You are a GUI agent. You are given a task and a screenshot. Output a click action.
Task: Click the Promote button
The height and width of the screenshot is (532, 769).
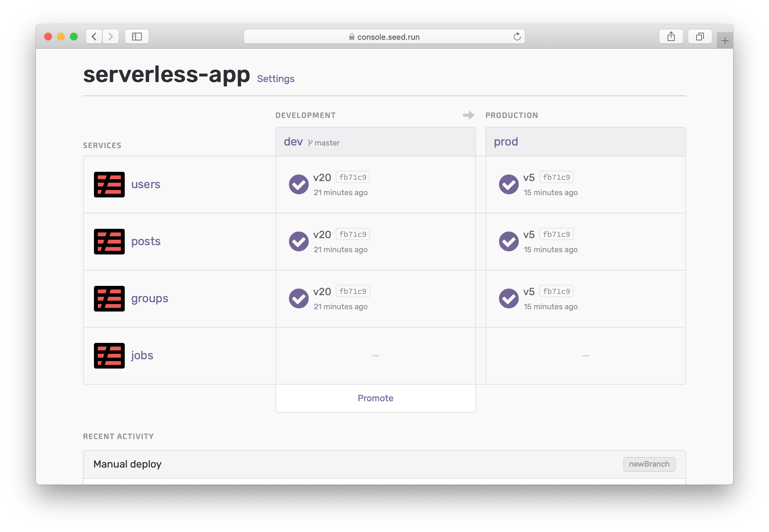(375, 398)
